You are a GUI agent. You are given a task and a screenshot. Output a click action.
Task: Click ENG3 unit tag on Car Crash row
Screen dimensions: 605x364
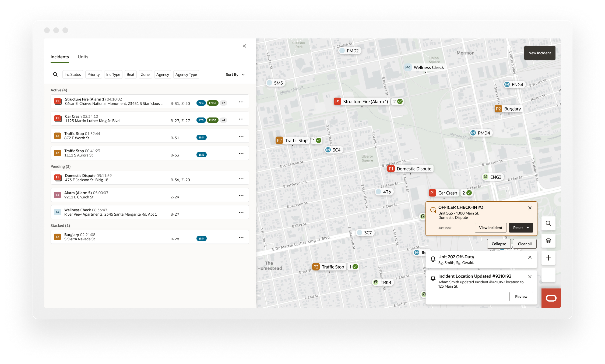point(213,120)
